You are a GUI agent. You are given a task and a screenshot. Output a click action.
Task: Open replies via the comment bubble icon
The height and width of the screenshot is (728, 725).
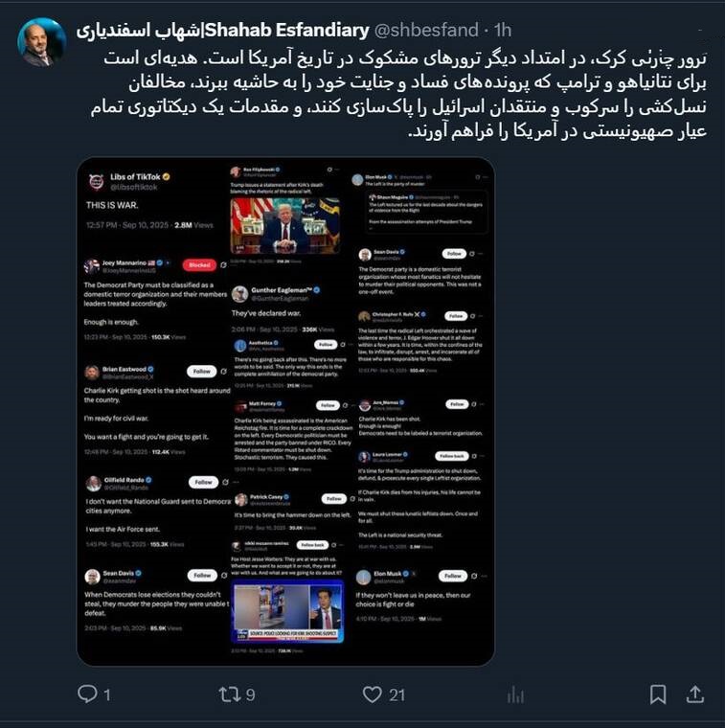[87, 694]
